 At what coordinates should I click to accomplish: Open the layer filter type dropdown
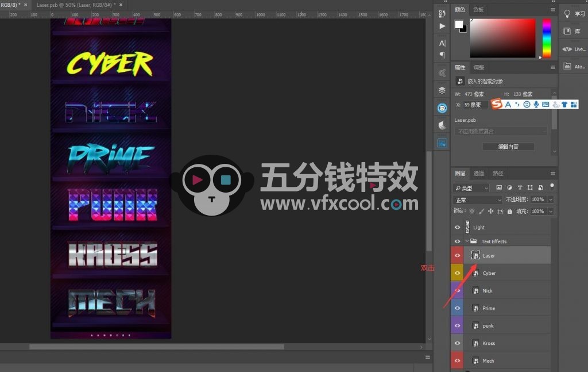point(471,187)
